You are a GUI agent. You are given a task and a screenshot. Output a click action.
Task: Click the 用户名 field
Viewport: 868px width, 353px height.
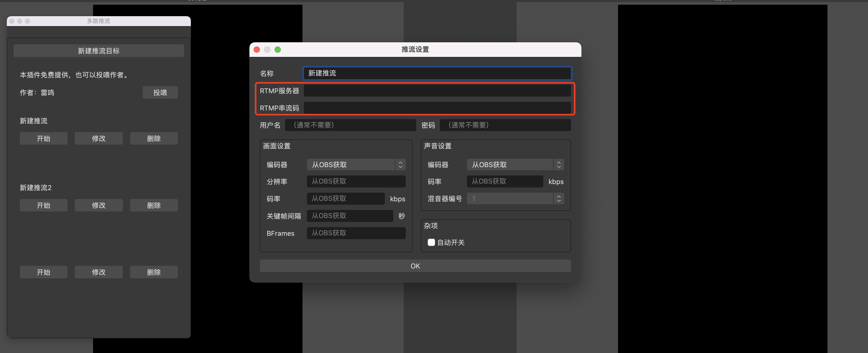[350, 125]
